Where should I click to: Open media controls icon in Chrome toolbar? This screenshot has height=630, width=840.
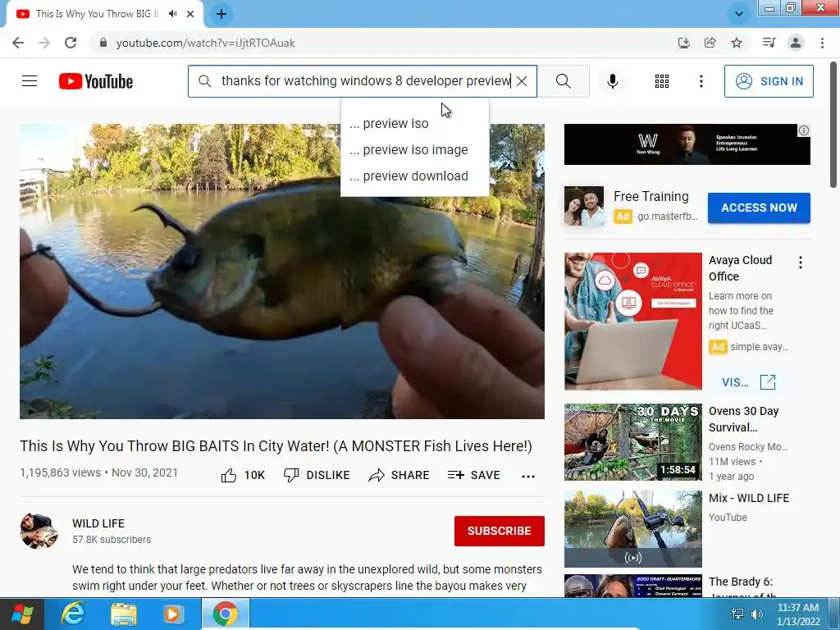click(x=769, y=43)
